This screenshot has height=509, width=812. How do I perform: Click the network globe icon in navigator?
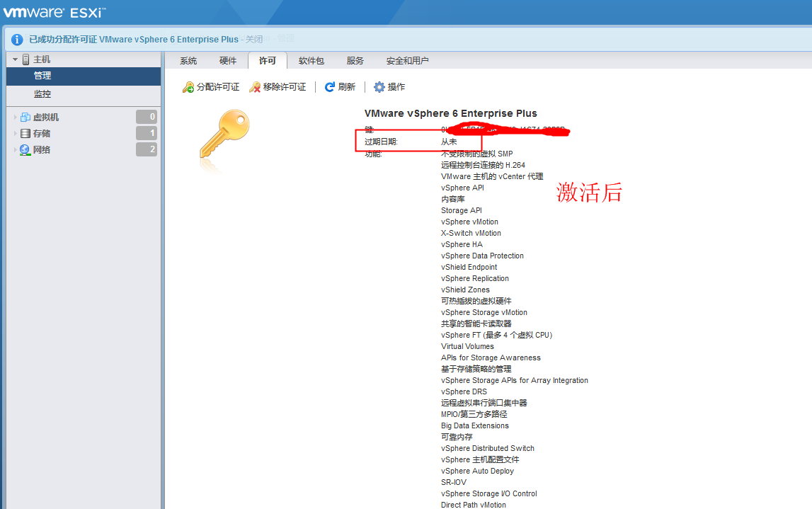point(25,150)
